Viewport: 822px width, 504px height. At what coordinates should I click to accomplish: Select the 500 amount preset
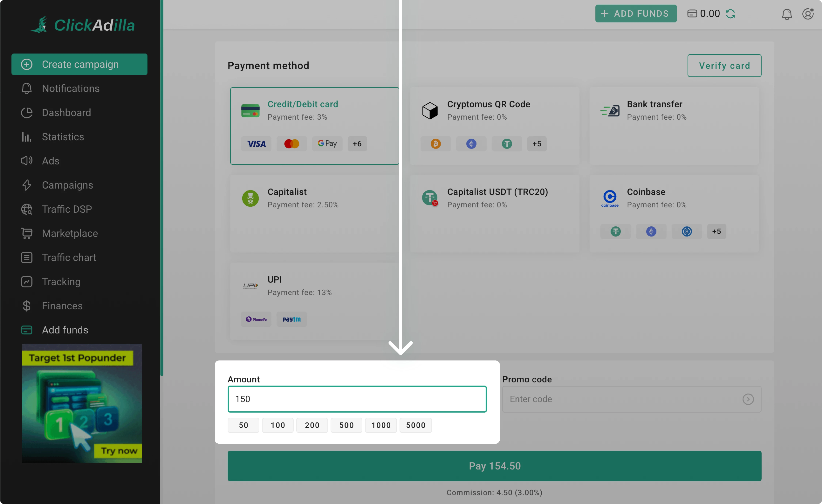point(346,425)
